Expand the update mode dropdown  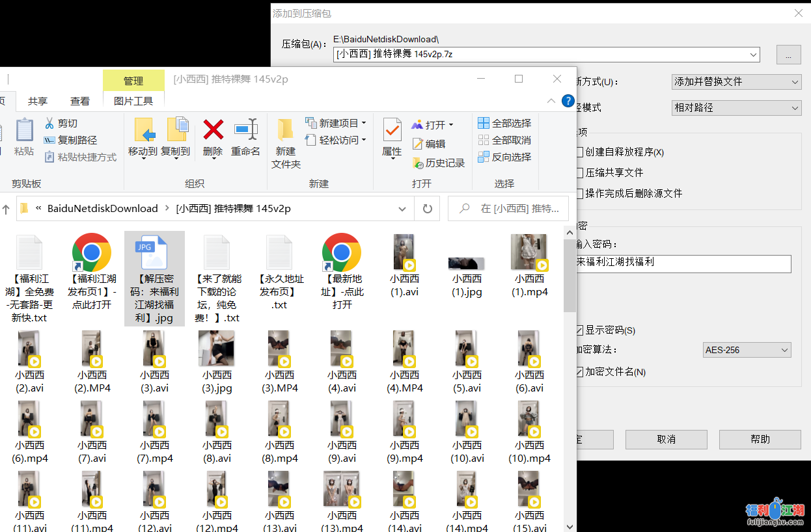[735, 82]
